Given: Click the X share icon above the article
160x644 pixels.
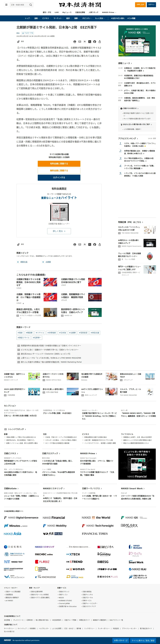Looking at the screenshot, I should (x=90, y=42).
